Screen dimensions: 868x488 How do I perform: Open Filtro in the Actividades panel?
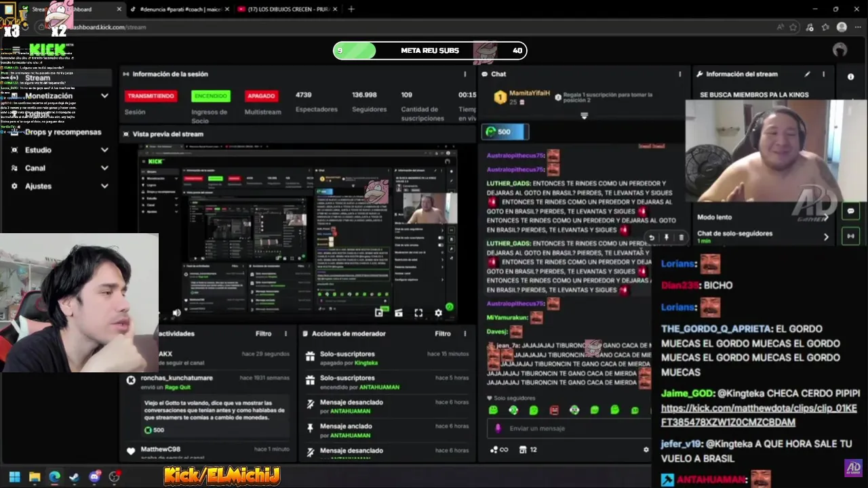264,333
